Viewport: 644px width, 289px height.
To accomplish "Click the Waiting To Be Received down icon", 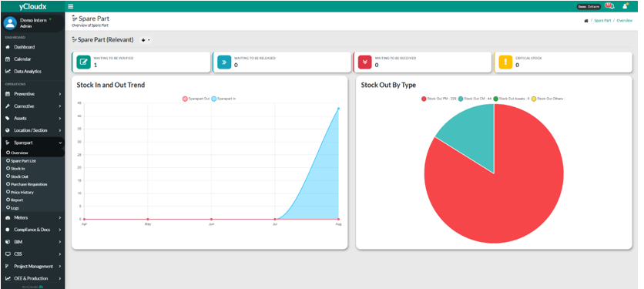I will (x=364, y=62).
